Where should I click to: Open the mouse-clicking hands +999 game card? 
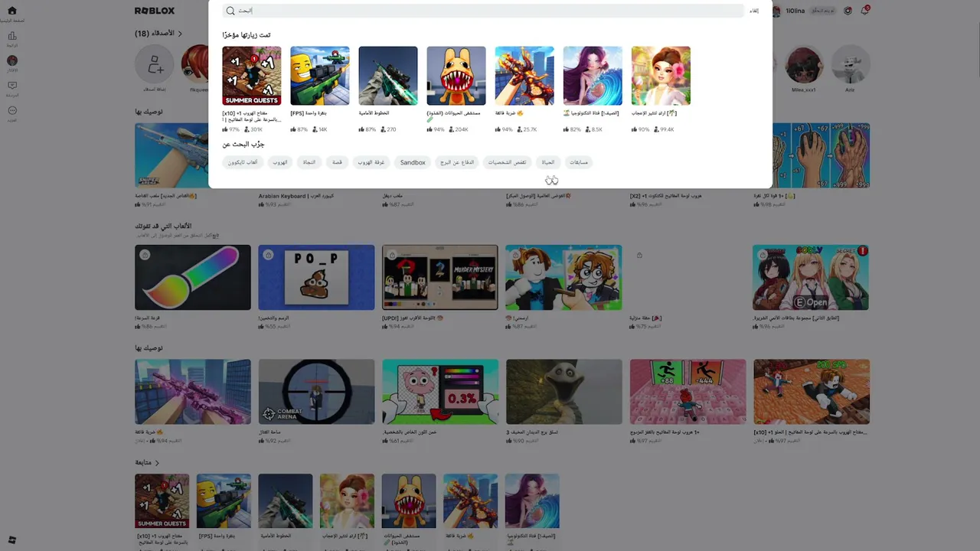pyautogui.click(x=821, y=155)
